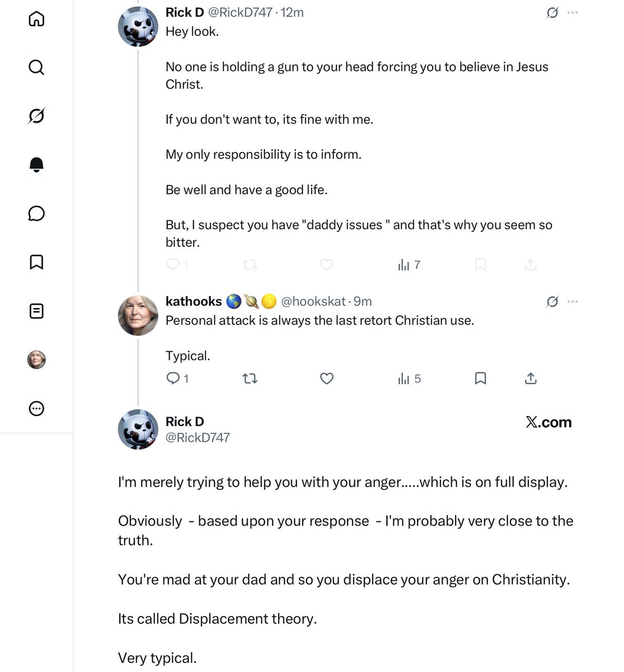Open Lists icon in sidebar
Image resolution: width=624 pixels, height=672 pixels.
[x=36, y=311]
